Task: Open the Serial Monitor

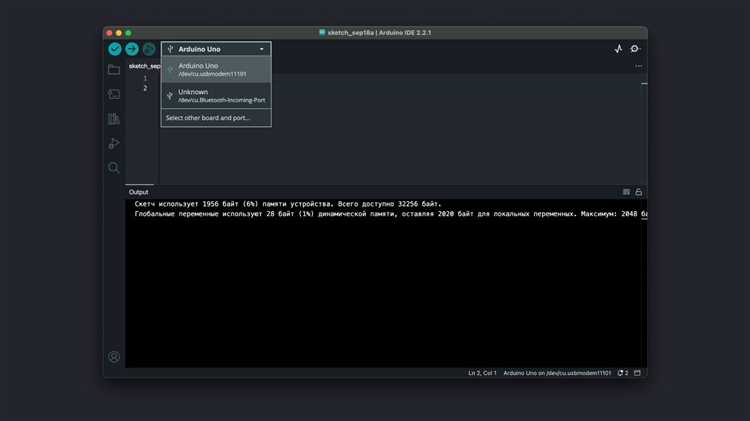Action: click(x=635, y=49)
